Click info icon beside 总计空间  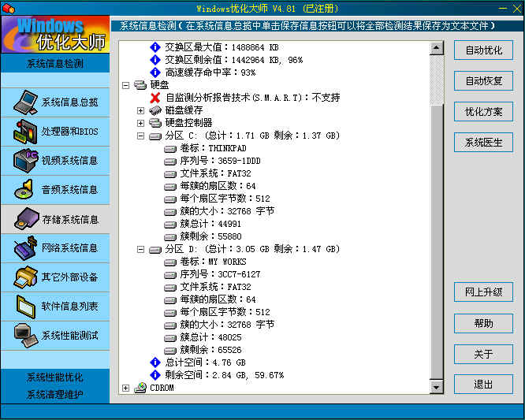click(155, 362)
